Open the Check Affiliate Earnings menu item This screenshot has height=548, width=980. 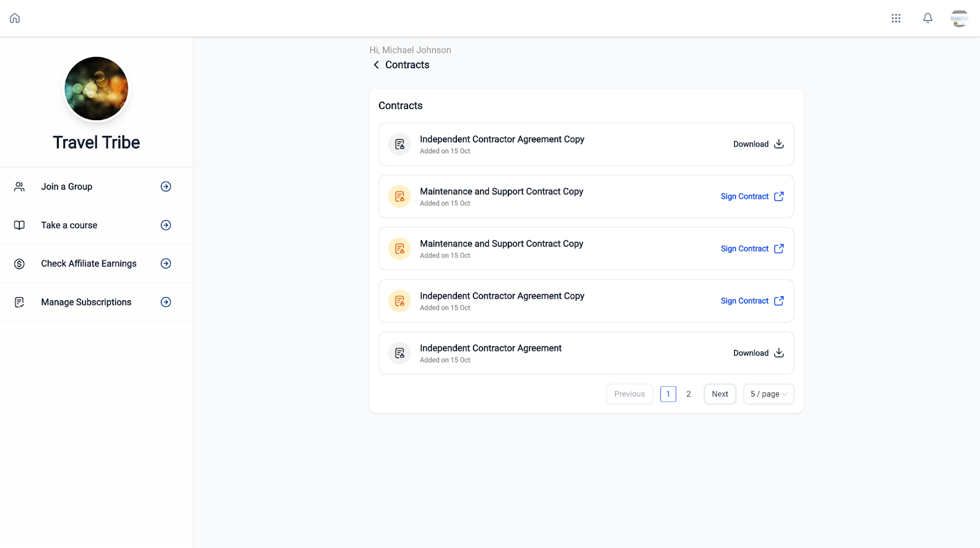click(96, 264)
